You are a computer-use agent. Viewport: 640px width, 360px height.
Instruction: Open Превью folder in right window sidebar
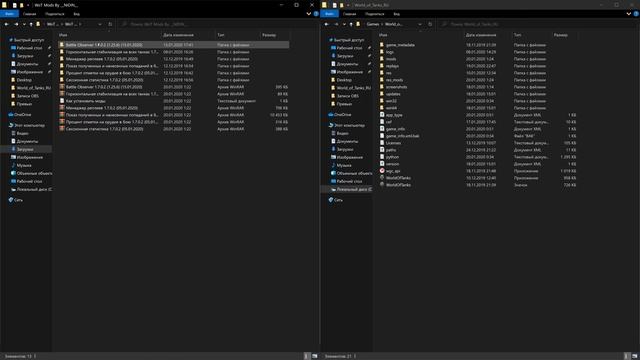344,104
